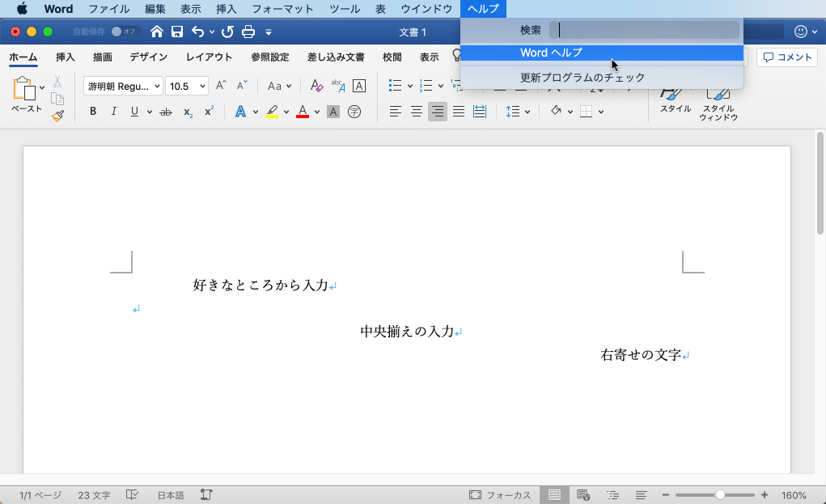Switch to Web Layout view
826x504 pixels.
point(583,495)
